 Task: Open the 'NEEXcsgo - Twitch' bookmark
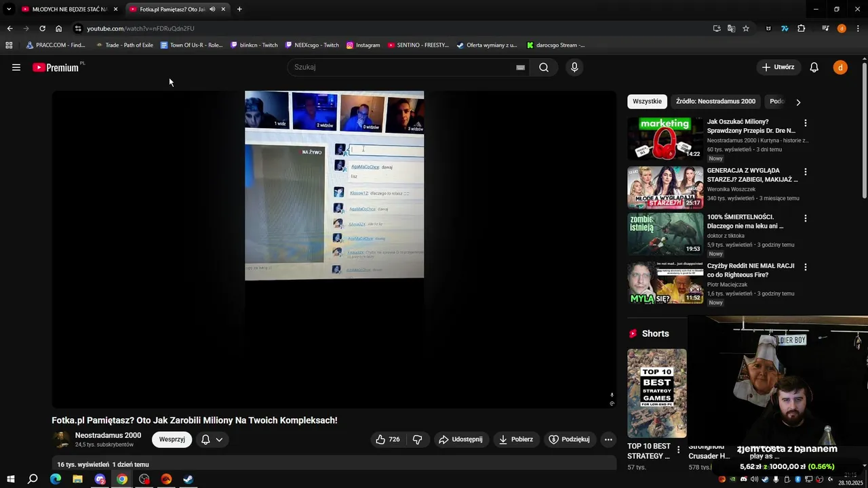pyautogui.click(x=312, y=45)
